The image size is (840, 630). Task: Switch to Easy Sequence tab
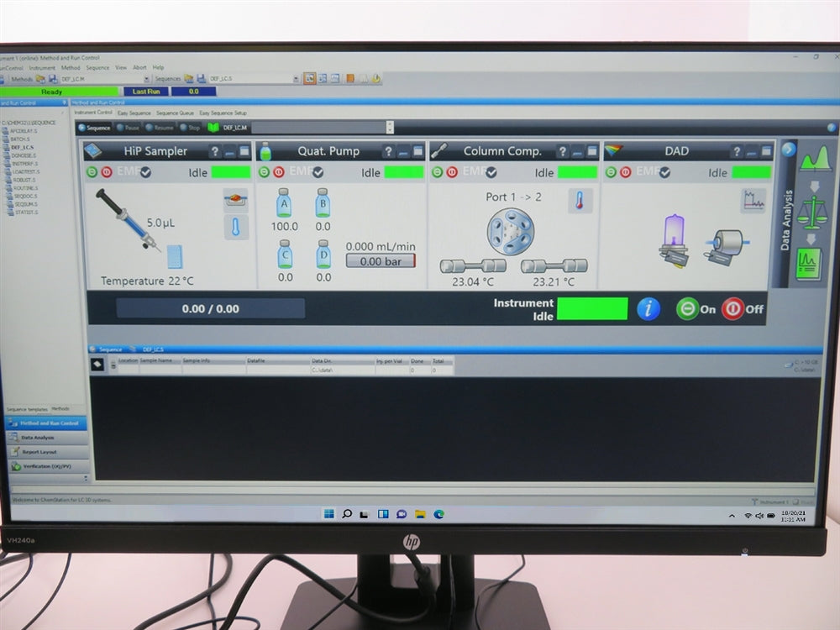134,113
